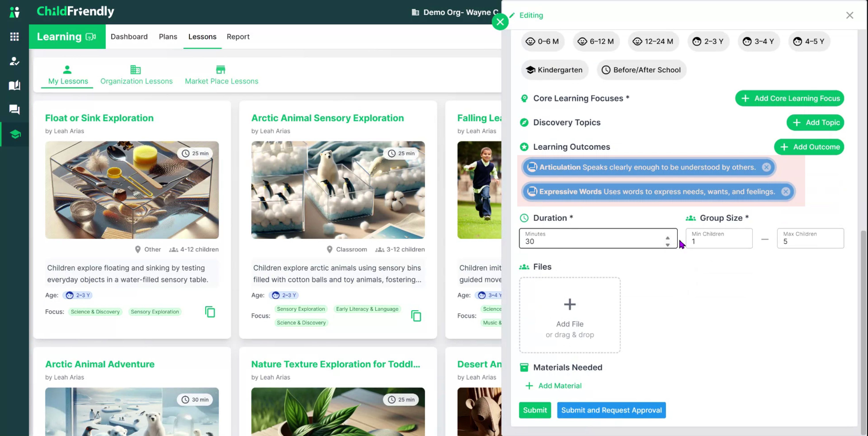Click the Float or Sink lesson thumbnail
Screen dimensions: 868x436
tap(132, 190)
